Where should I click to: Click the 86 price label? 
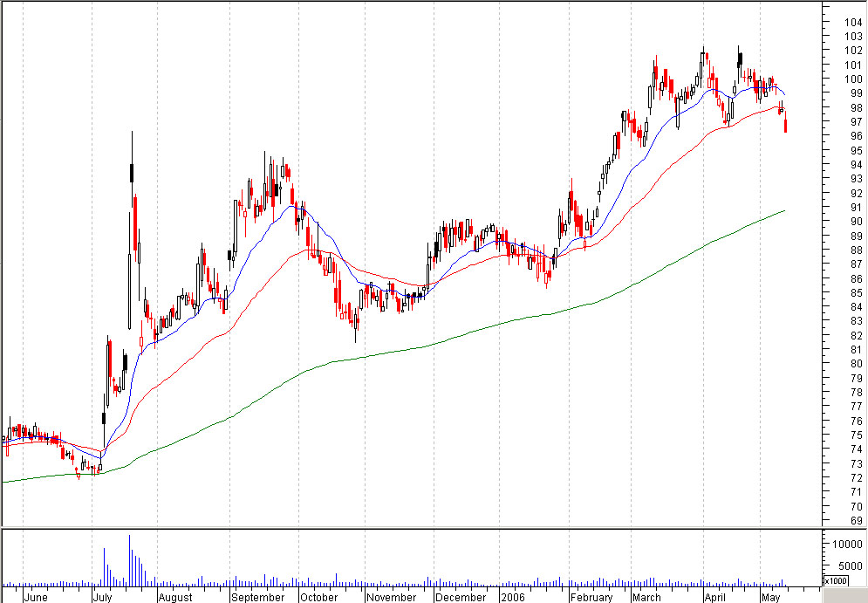(x=857, y=278)
